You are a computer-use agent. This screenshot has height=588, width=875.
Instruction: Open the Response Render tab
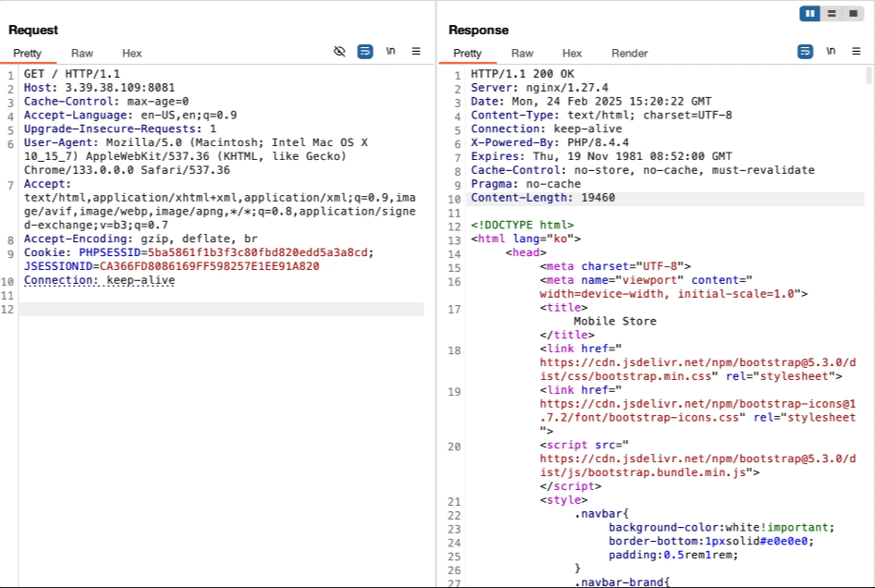(630, 53)
